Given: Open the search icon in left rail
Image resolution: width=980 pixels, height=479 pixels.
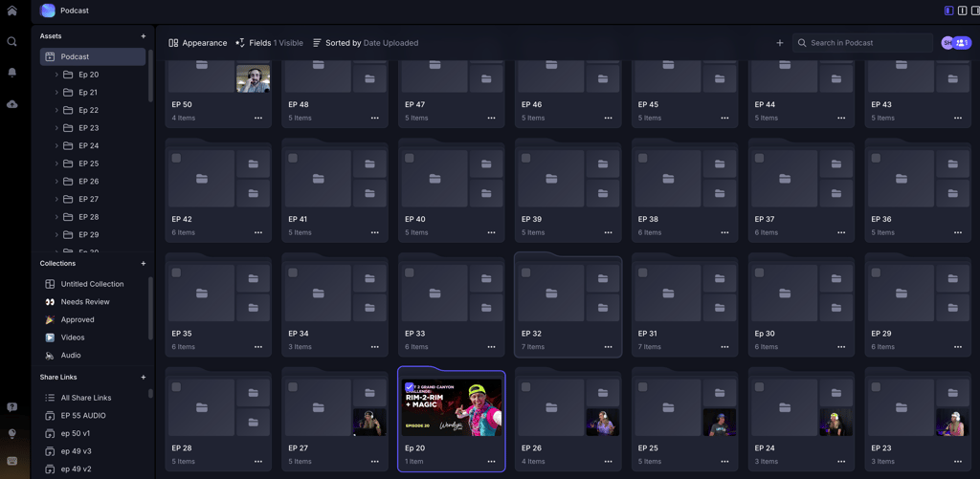Looking at the screenshot, I should coord(11,41).
